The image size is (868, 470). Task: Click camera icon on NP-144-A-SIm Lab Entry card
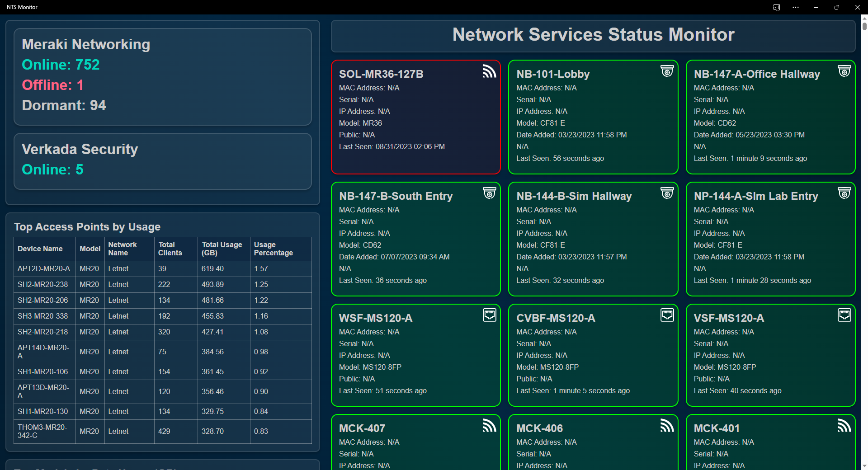[x=844, y=193]
